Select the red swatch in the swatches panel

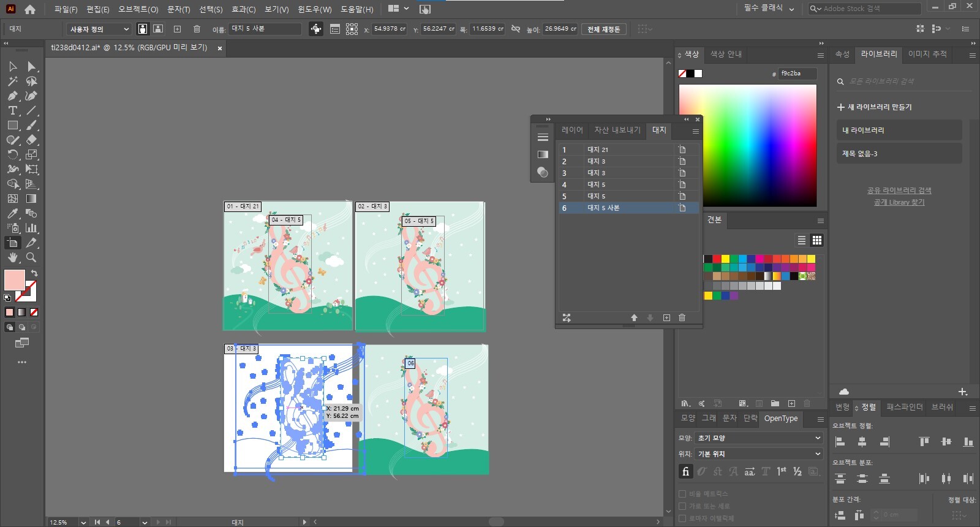tap(717, 259)
